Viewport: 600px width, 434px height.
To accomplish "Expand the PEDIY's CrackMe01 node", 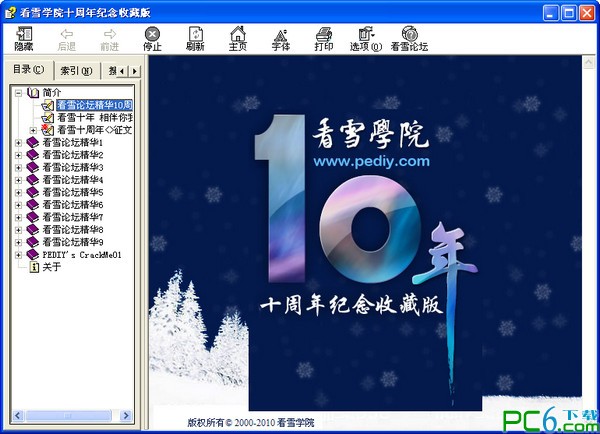I will pyautogui.click(x=18, y=255).
